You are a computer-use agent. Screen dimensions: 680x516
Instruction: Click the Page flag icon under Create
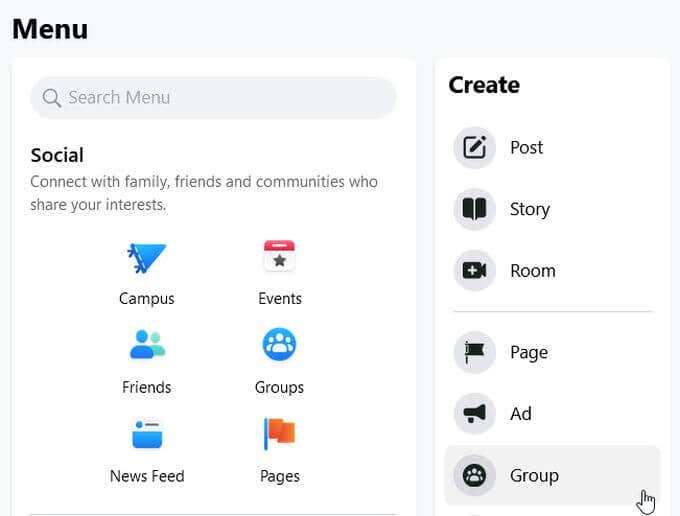(x=475, y=352)
